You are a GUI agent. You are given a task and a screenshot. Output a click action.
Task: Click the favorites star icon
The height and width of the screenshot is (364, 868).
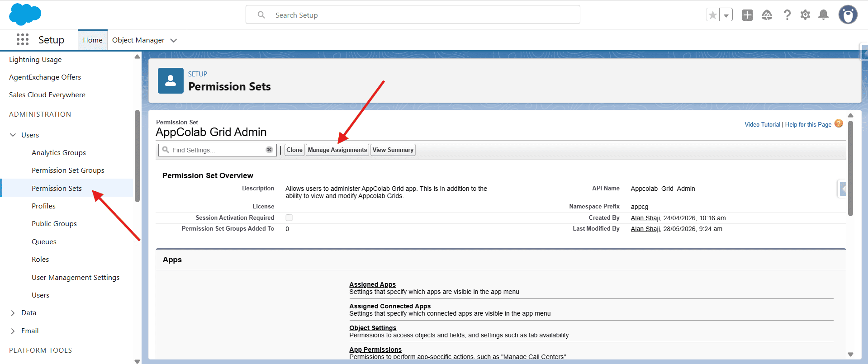713,15
